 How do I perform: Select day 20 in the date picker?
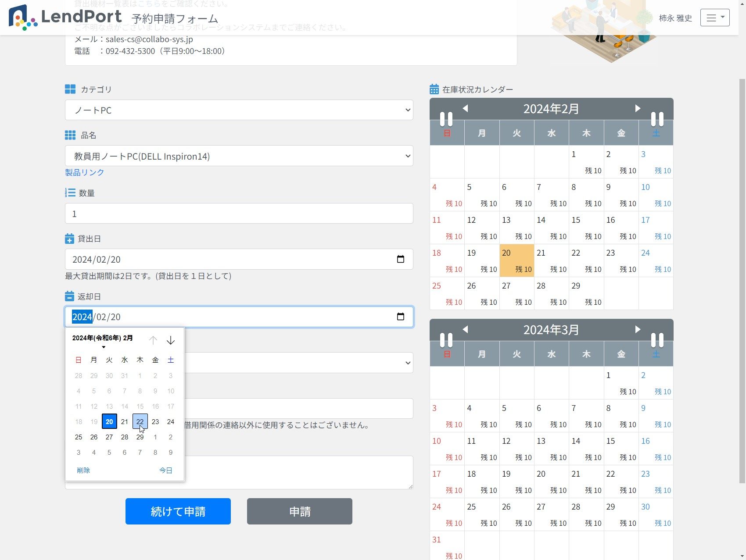click(x=109, y=421)
